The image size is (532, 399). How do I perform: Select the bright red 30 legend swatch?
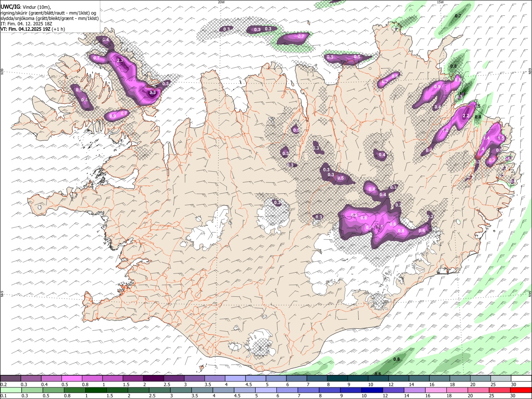coord(521,390)
